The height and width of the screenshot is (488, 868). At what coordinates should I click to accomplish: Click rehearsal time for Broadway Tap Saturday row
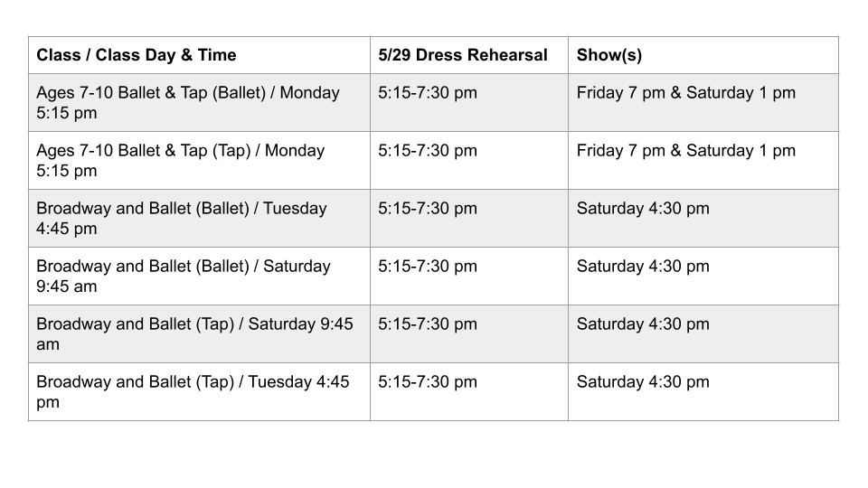[x=428, y=324]
